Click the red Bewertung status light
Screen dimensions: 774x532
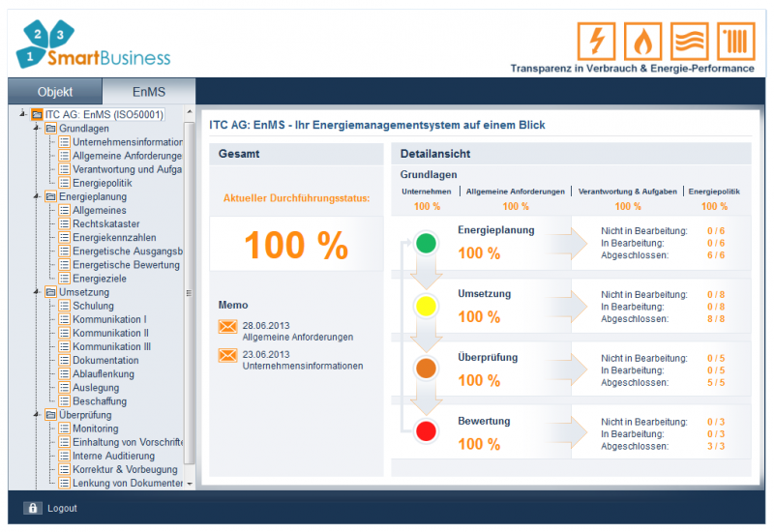pyautogui.click(x=426, y=431)
